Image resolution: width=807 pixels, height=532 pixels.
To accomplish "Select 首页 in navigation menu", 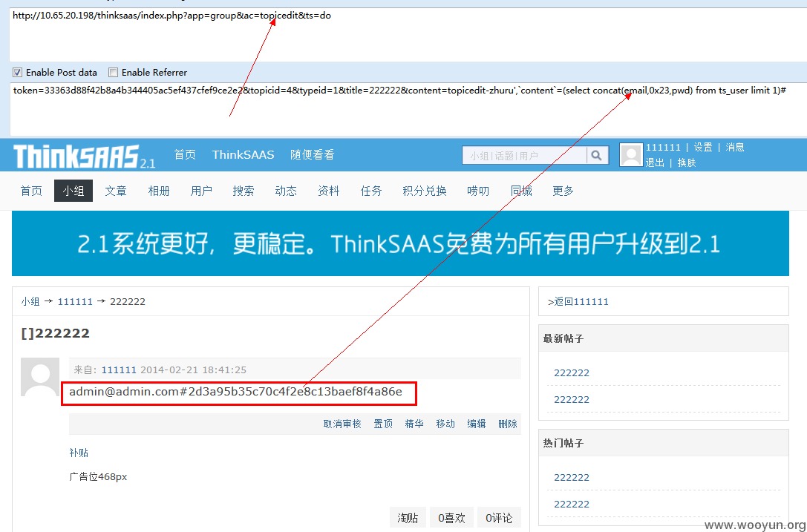I will coord(31,191).
